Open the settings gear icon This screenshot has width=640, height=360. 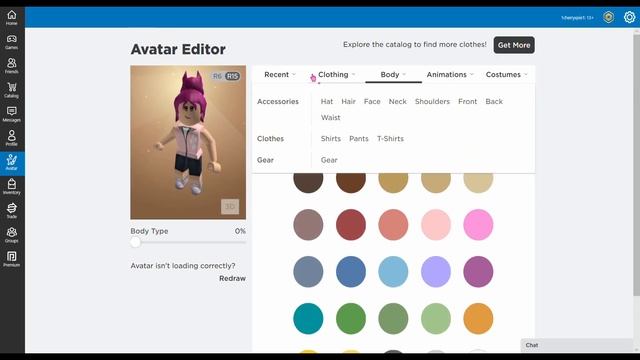pyautogui.click(x=629, y=17)
